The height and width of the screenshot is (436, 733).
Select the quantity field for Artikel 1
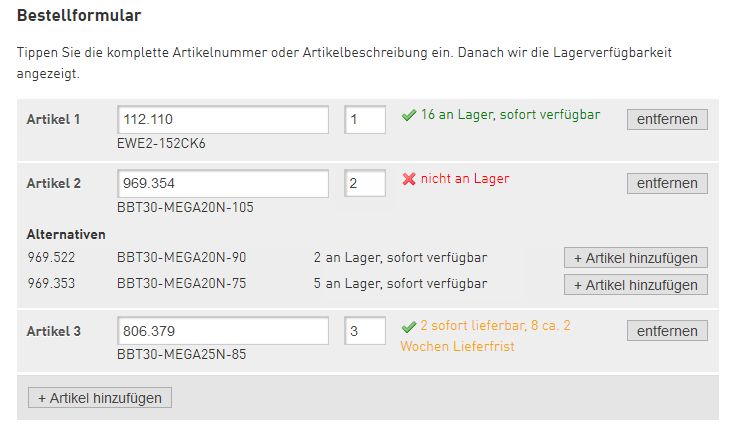(365, 120)
